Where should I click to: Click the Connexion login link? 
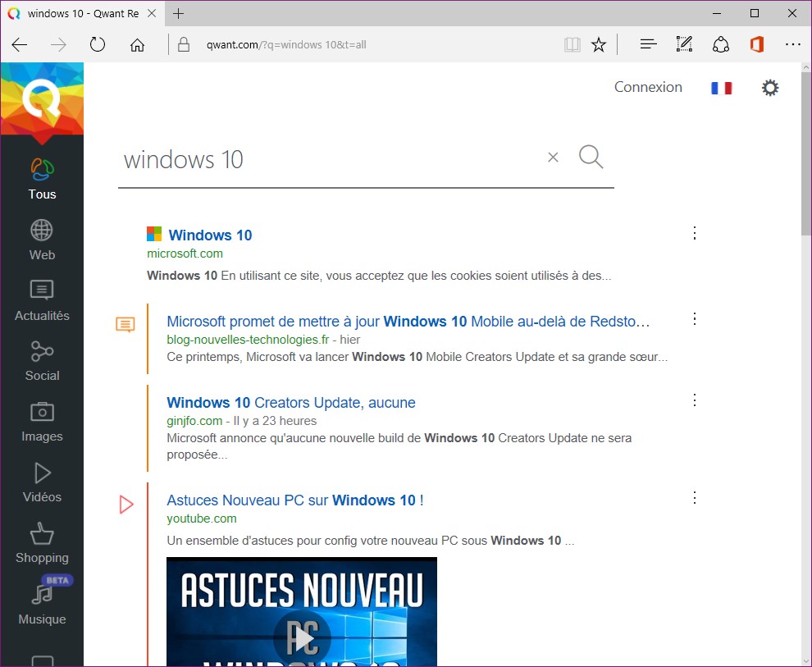tap(648, 87)
